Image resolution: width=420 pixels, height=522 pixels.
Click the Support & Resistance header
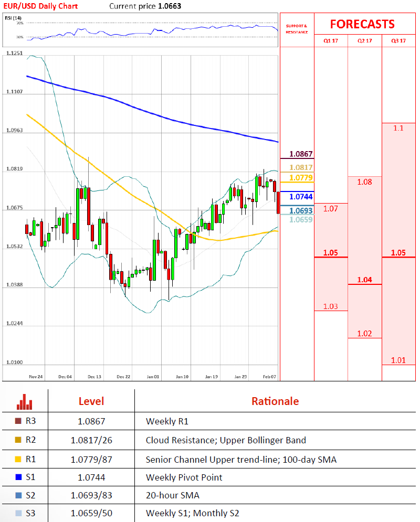click(297, 29)
